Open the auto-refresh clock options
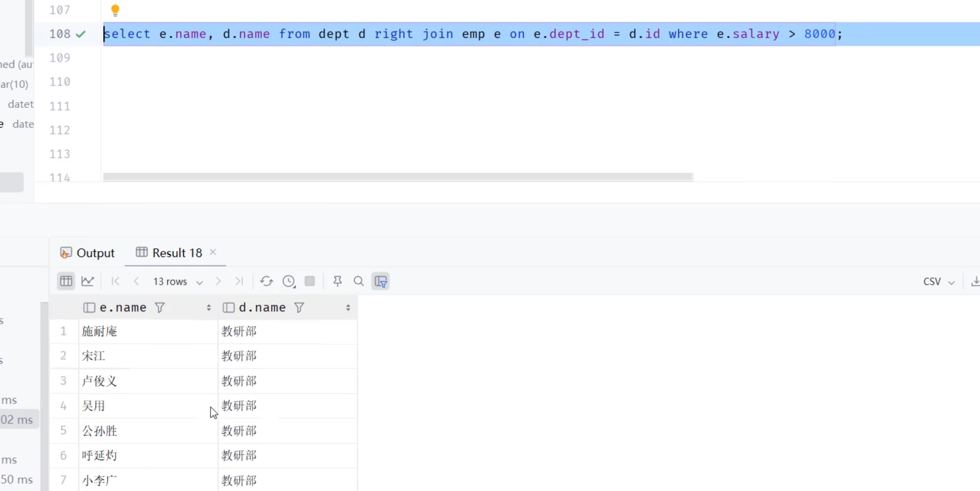980x491 pixels. (289, 281)
